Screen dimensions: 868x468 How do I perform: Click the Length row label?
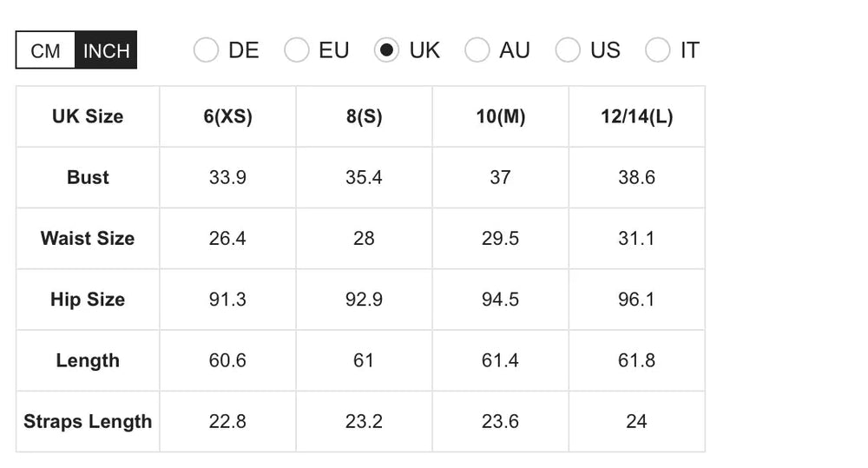click(x=88, y=360)
